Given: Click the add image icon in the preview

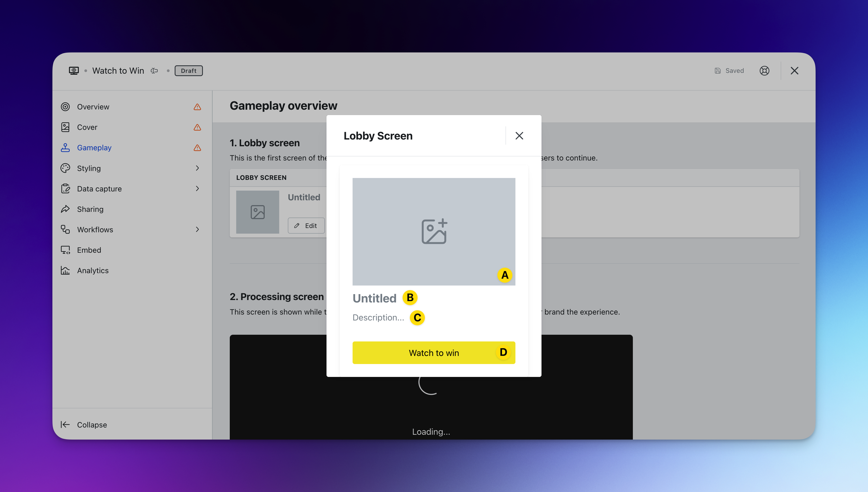Looking at the screenshot, I should point(434,231).
